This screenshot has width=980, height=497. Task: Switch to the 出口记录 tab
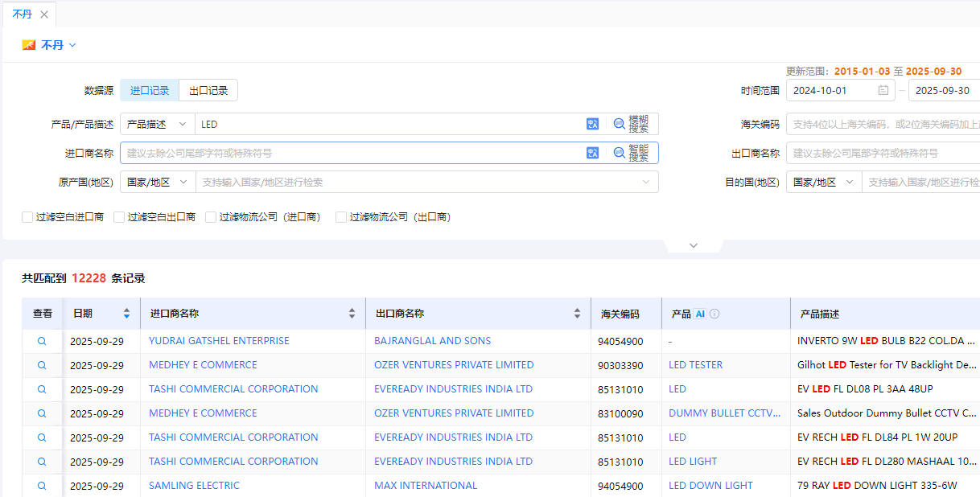[208, 89]
